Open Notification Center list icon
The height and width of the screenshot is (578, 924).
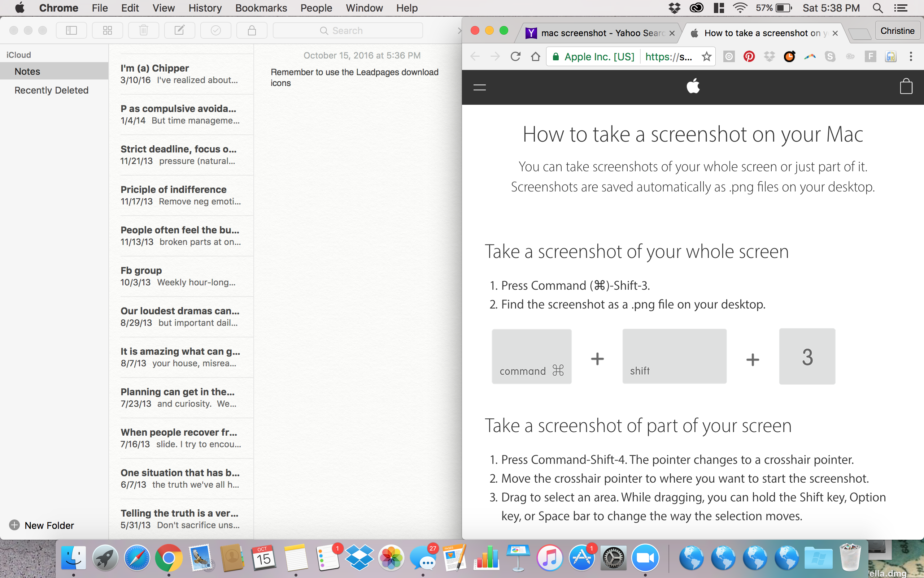coord(901,8)
